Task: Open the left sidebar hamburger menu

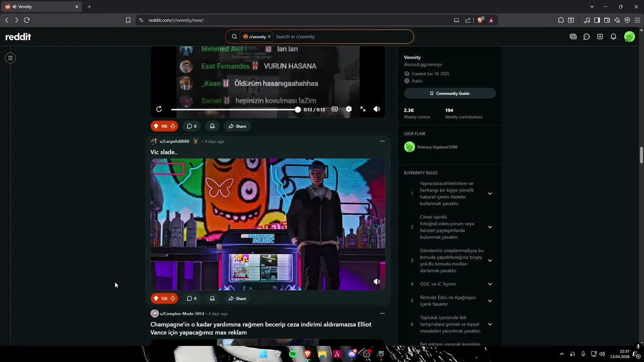Action: pyautogui.click(x=10, y=58)
